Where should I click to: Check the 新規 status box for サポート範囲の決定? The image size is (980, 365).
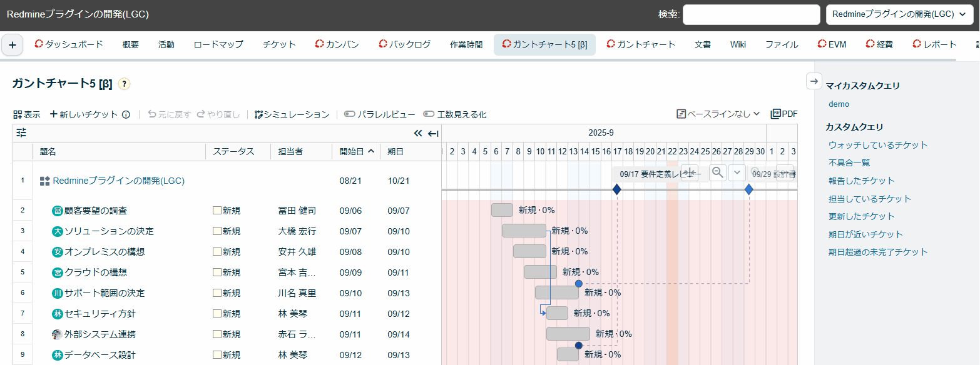[x=217, y=293]
